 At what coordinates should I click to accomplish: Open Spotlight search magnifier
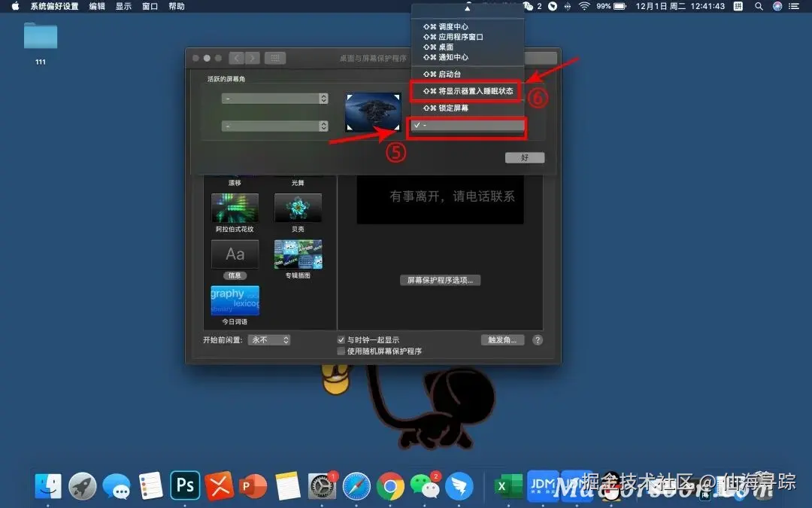[x=759, y=6]
